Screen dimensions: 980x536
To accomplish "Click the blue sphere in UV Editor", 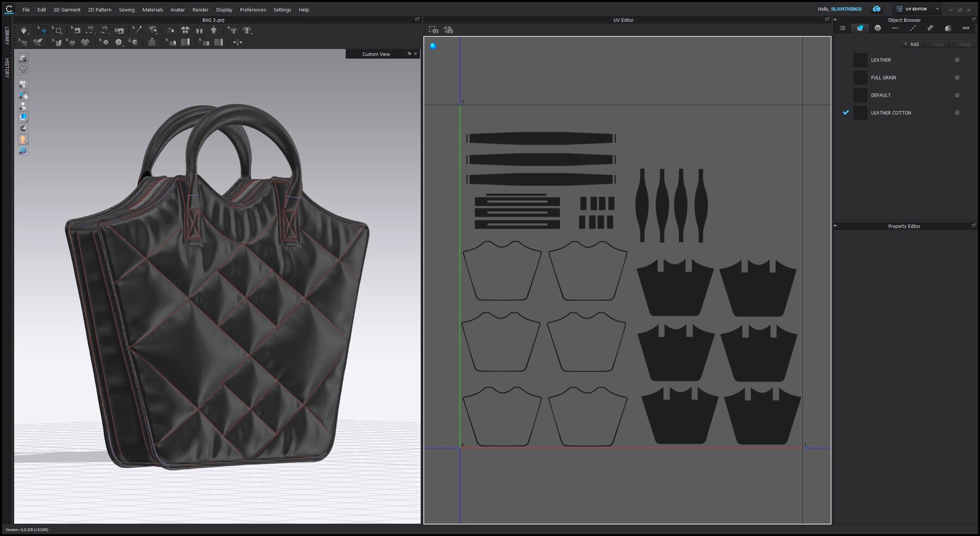I will coord(433,46).
